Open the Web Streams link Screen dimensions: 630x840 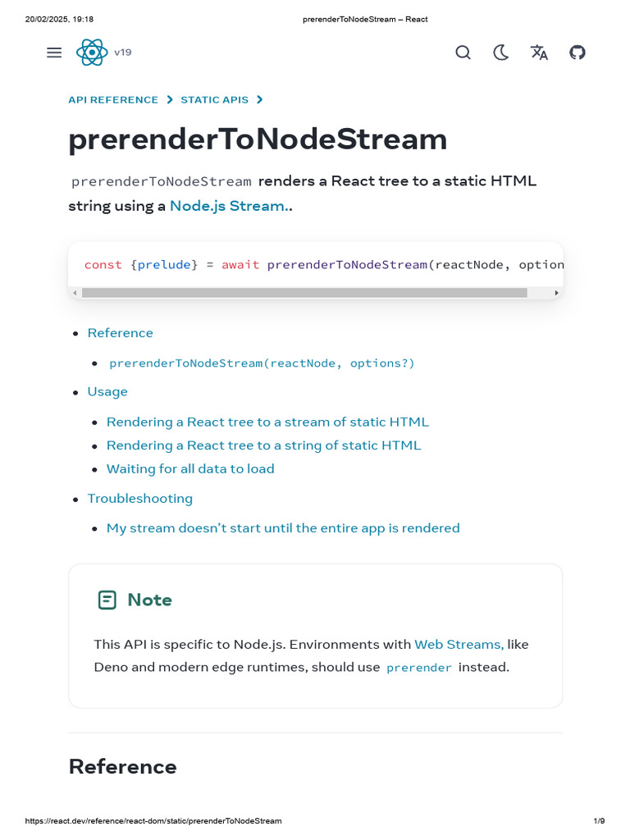(x=458, y=645)
